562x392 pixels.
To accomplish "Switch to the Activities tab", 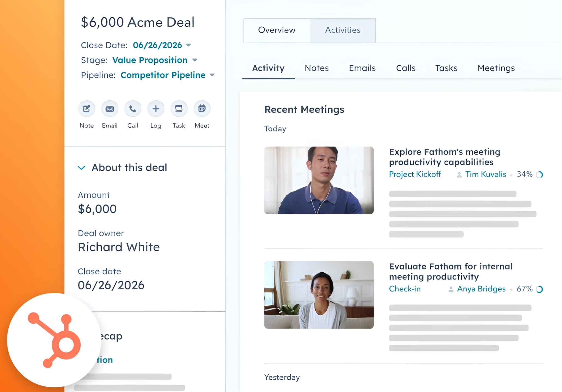I will tap(343, 30).
